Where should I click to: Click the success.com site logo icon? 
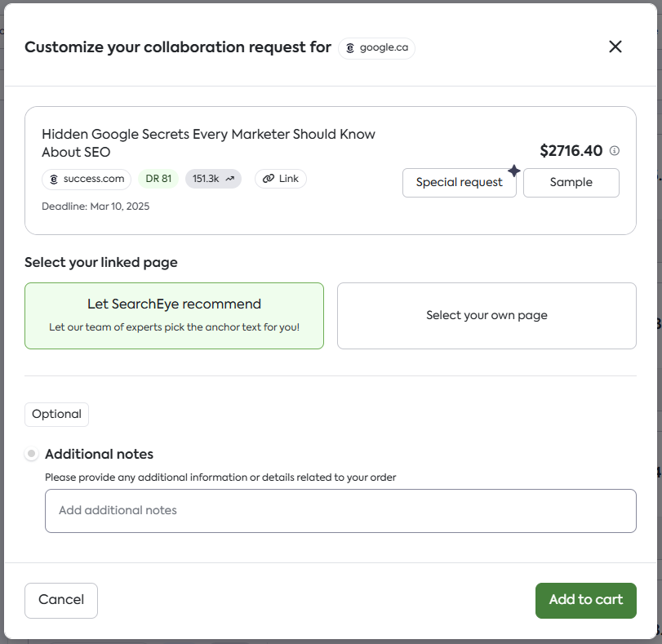54,179
